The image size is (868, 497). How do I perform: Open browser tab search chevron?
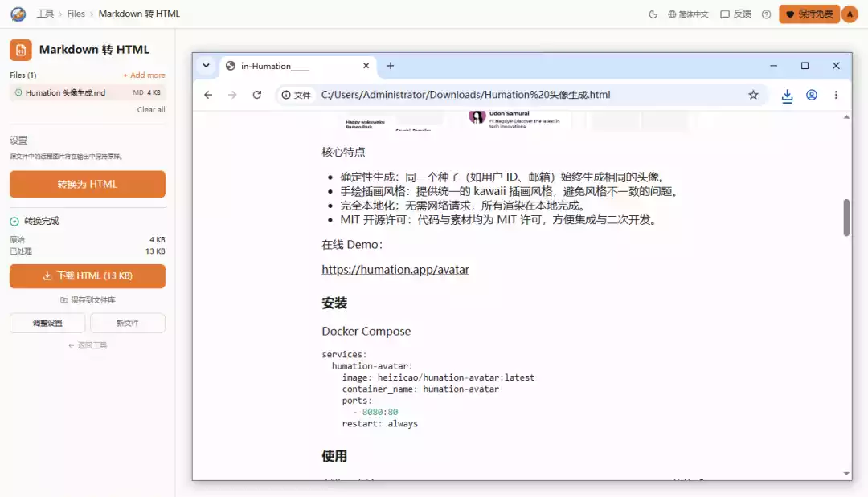[206, 66]
